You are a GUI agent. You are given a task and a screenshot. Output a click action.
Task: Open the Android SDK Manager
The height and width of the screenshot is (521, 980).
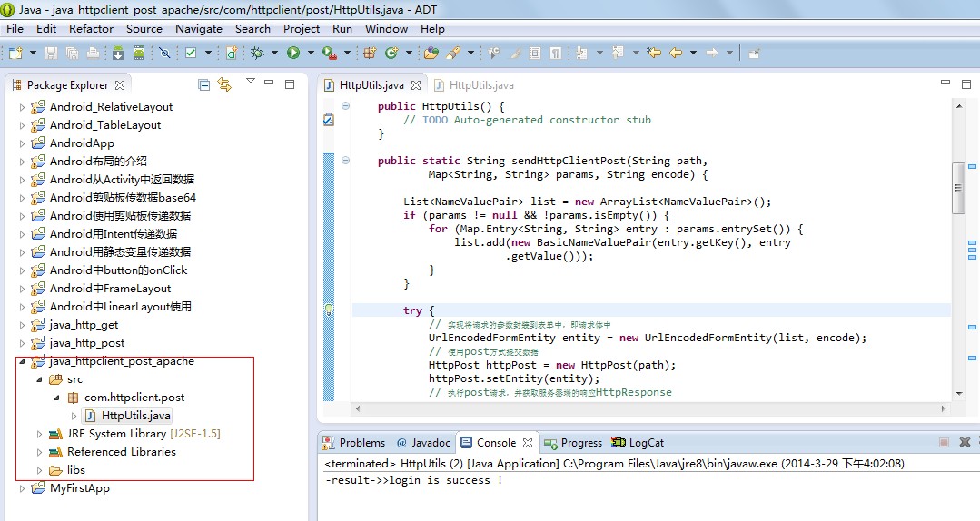point(118,54)
